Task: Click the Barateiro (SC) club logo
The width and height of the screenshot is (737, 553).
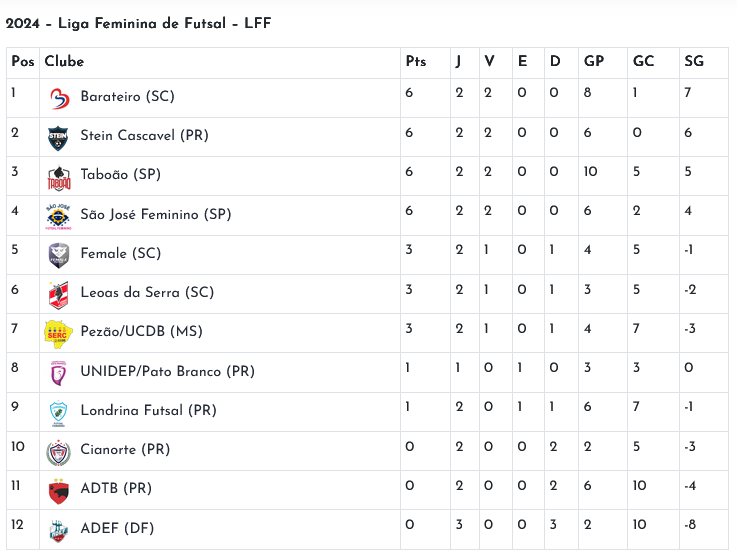Action: coord(59,98)
